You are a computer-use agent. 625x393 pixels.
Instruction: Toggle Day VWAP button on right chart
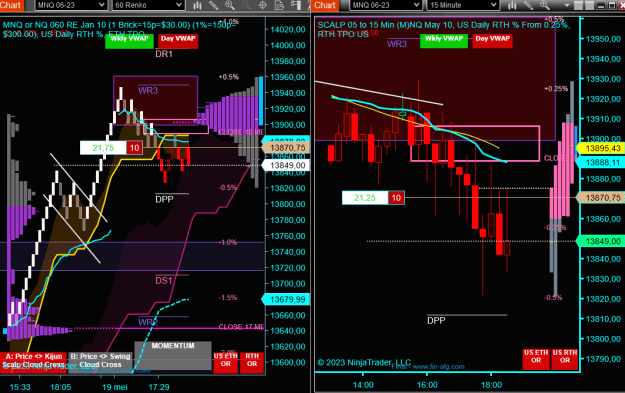[x=492, y=41]
